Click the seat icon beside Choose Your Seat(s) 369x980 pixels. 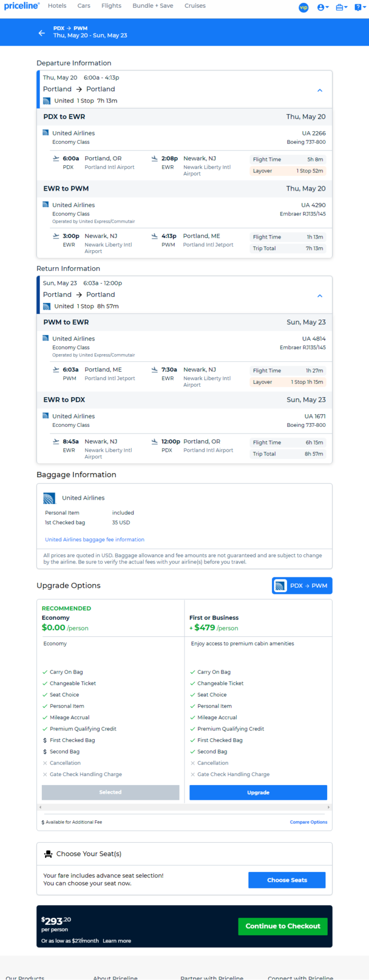[48, 854]
